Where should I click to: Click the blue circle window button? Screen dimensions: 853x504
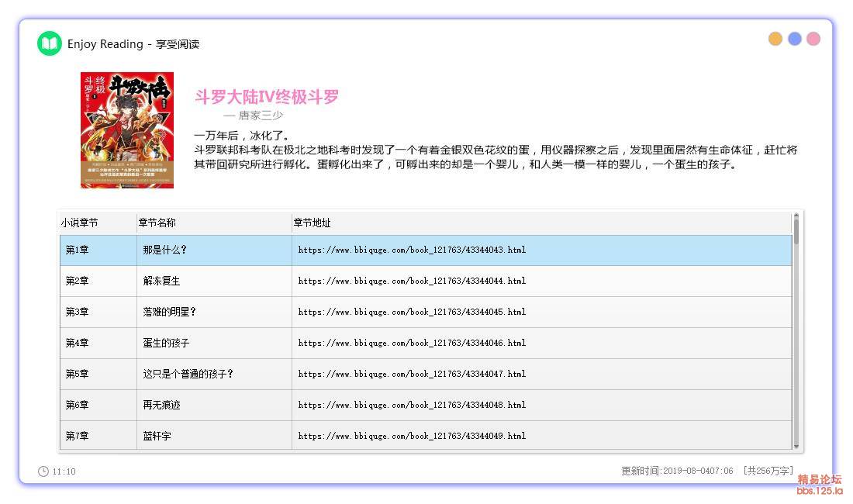(794, 39)
